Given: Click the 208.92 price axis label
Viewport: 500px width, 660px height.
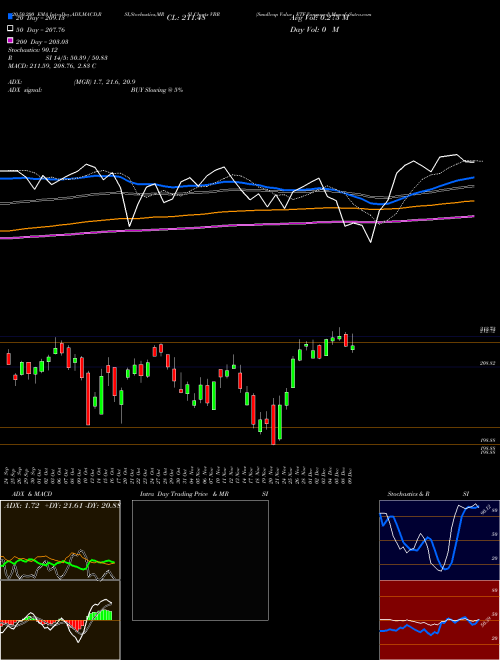Looking at the screenshot, I should pyautogui.click(x=487, y=363).
